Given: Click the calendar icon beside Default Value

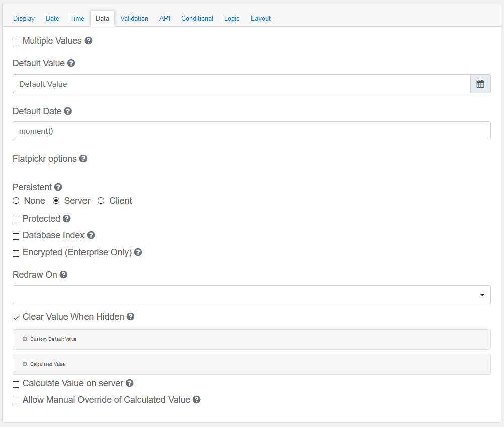Looking at the screenshot, I should tap(480, 84).
